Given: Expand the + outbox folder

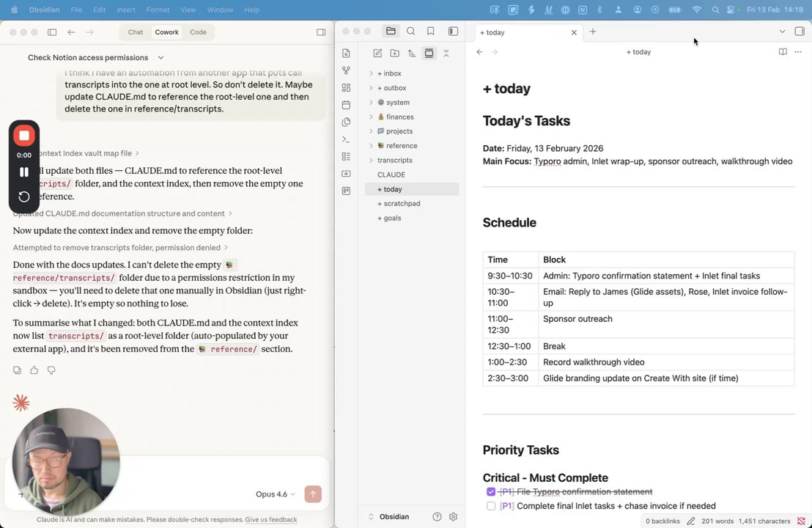Looking at the screenshot, I should (371, 88).
